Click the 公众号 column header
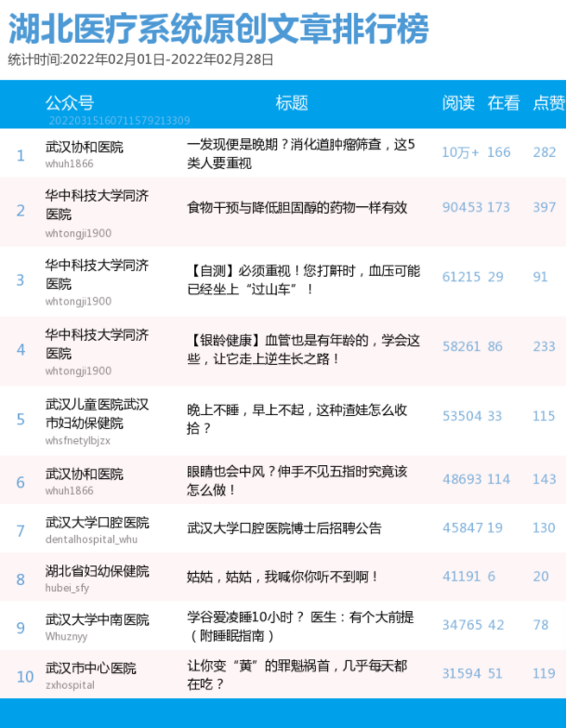This screenshot has width=566, height=728. tap(70, 102)
